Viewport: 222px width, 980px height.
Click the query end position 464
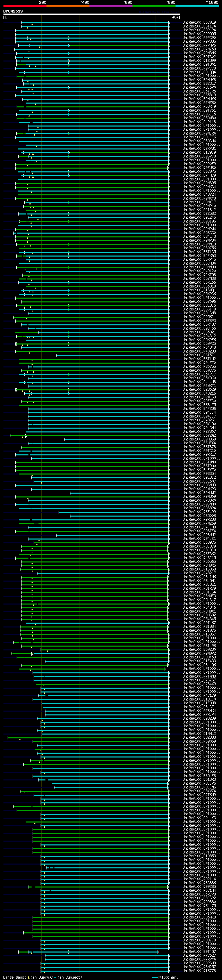point(175,17)
